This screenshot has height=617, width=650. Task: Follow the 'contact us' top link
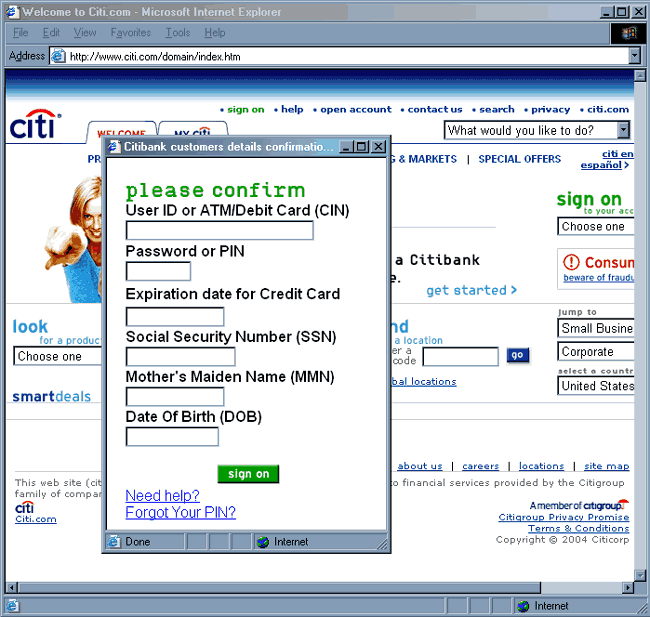435,109
